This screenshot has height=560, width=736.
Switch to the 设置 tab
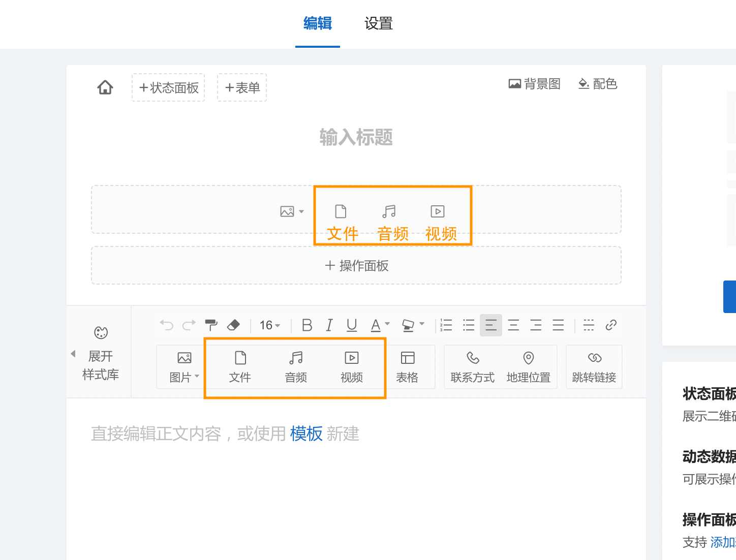pyautogui.click(x=378, y=23)
